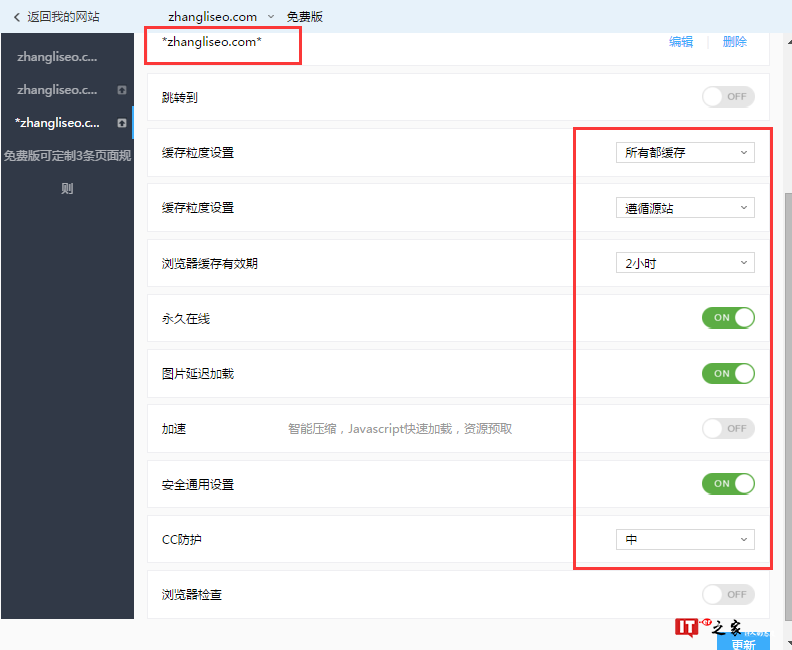Click the up-arrow icon on *zhangliseo.c... rule
Screen dimensions: 792x650
[121, 123]
